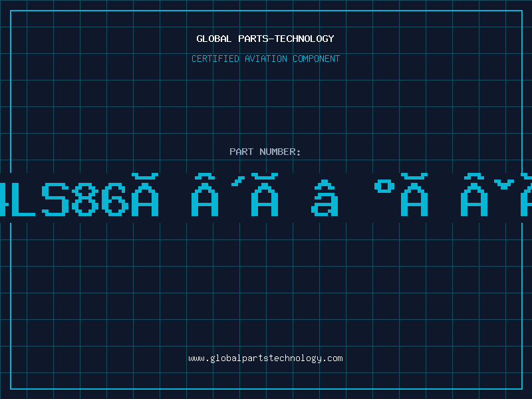This screenshot has width=532, height=399.
Task: Open the www.globalpartstechnology.com link
Action: pyautogui.click(x=265, y=358)
